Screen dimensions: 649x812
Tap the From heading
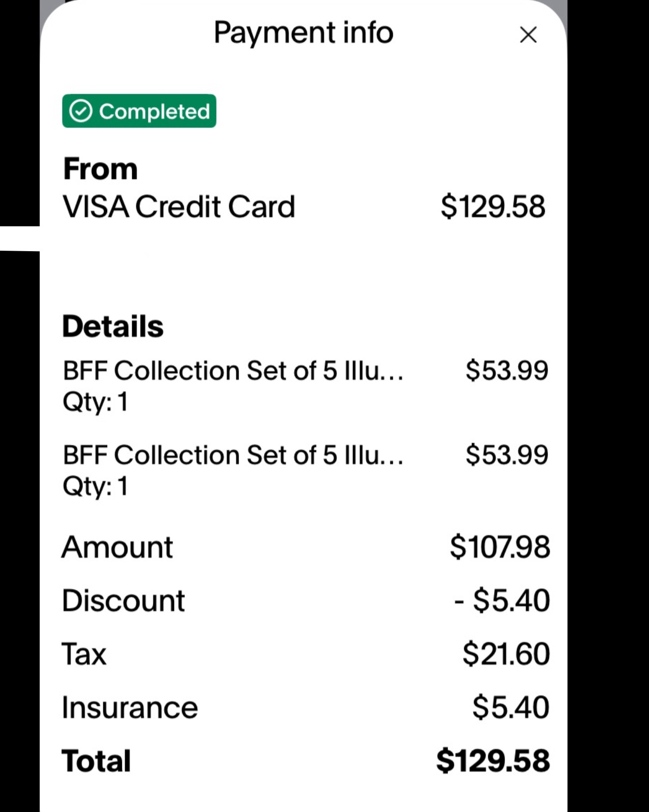click(x=100, y=169)
